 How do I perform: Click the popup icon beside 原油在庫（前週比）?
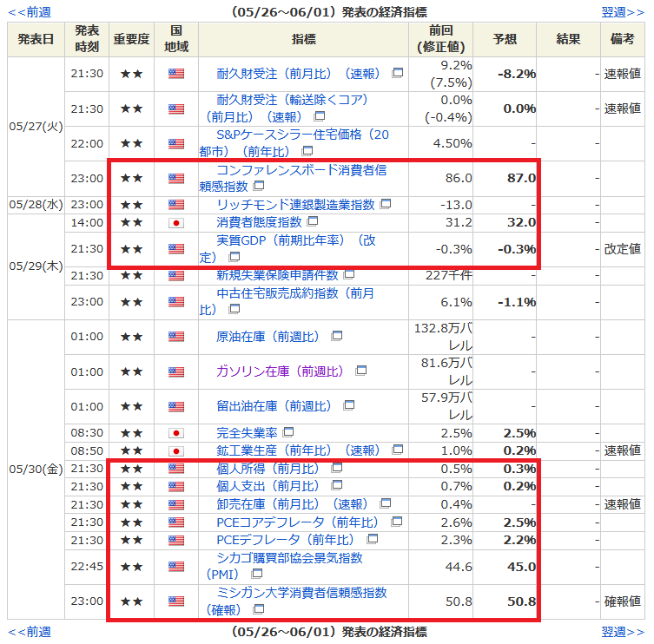pos(336,336)
